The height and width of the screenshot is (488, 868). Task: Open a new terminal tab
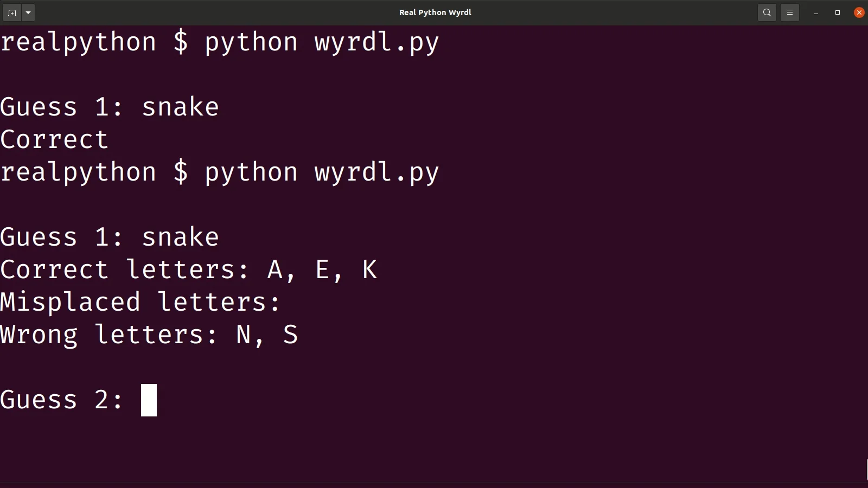(12, 12)
